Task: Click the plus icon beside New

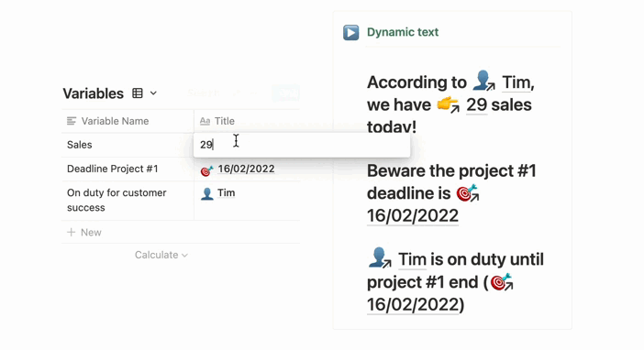Action: click(71, 232)
